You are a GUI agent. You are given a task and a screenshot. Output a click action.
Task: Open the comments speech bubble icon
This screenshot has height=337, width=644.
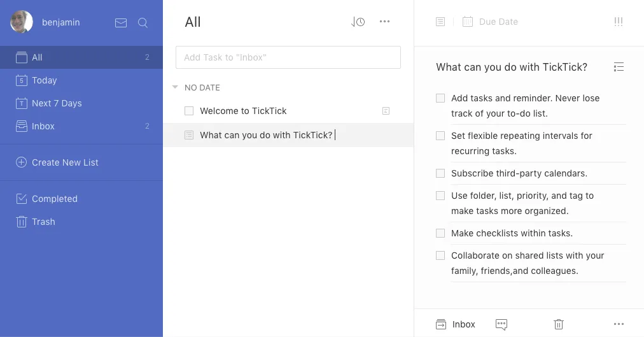(501, 324)
